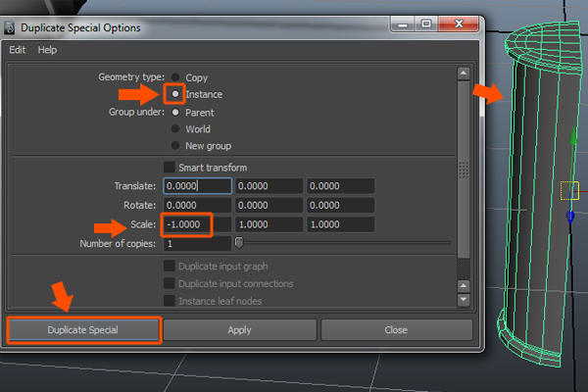Viewport: 588px width, 392px height.
Task: Focus the Translate Y field
Action: tap(269, 186)
